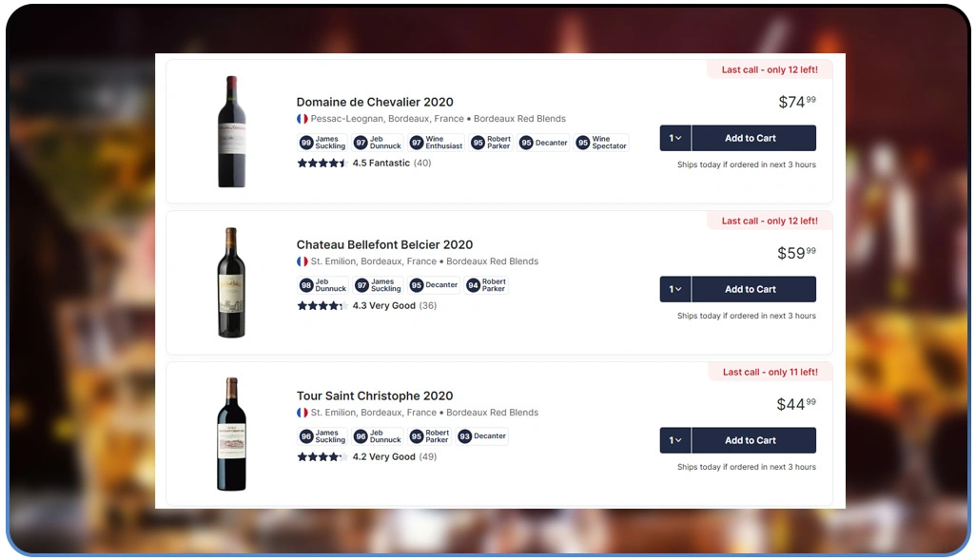The width and height of the screenshot is (976, 560).
Task: Open quantity dropdown for Tour Saint Christophe
Action: click(x=675, y=440)
